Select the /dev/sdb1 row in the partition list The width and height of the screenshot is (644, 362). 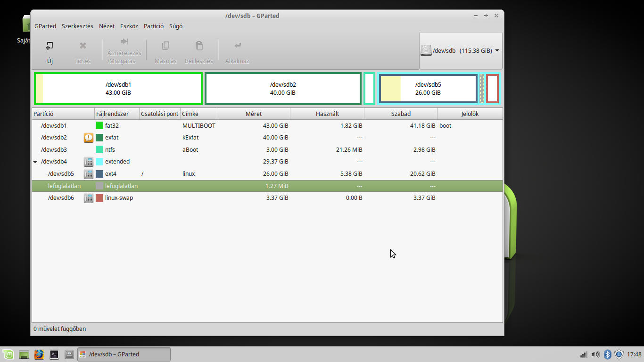[x=267, y=126]
